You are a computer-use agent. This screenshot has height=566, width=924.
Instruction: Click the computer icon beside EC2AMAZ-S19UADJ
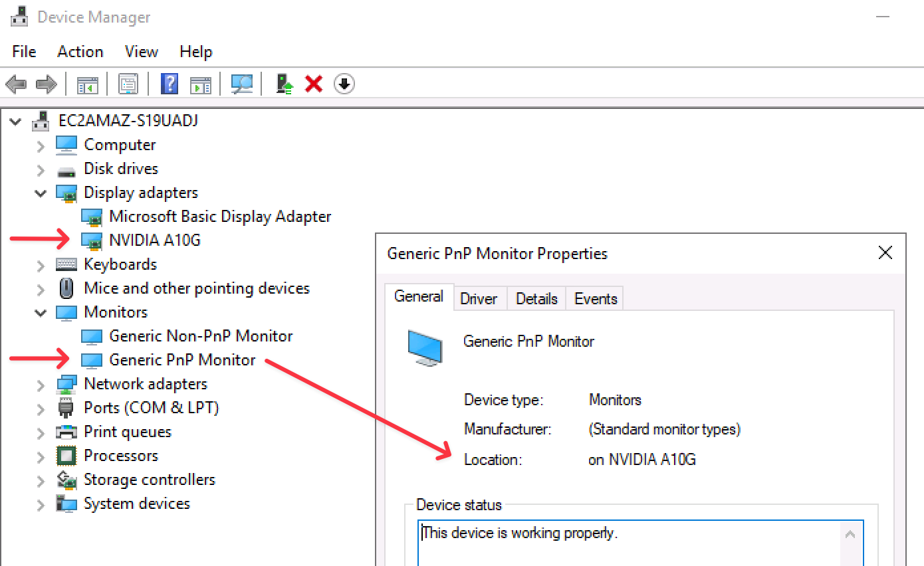click(41, 120)
